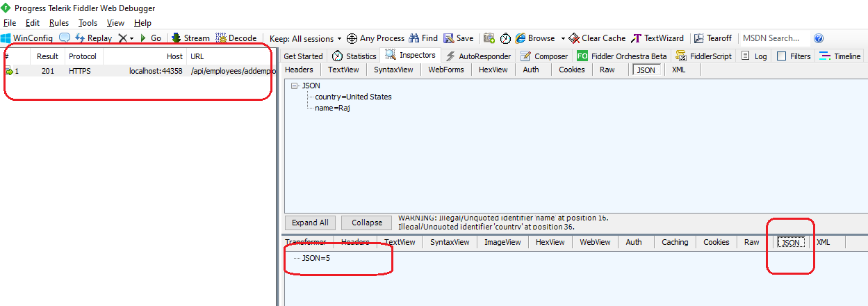Screen dimensions: 868x306
Task: Select response Auth tab
Action: click(x=634, y=242)
